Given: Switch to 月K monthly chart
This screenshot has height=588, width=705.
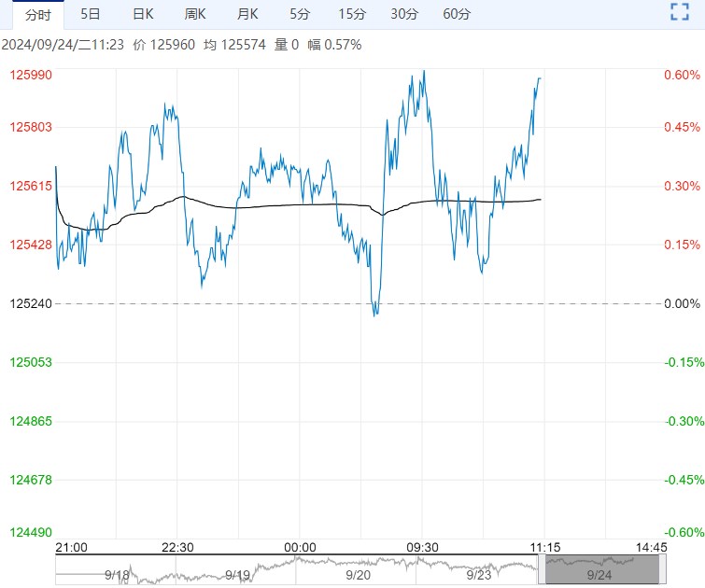Looking at the screenshot, I should pyautogui.click(x=247, y=14).
